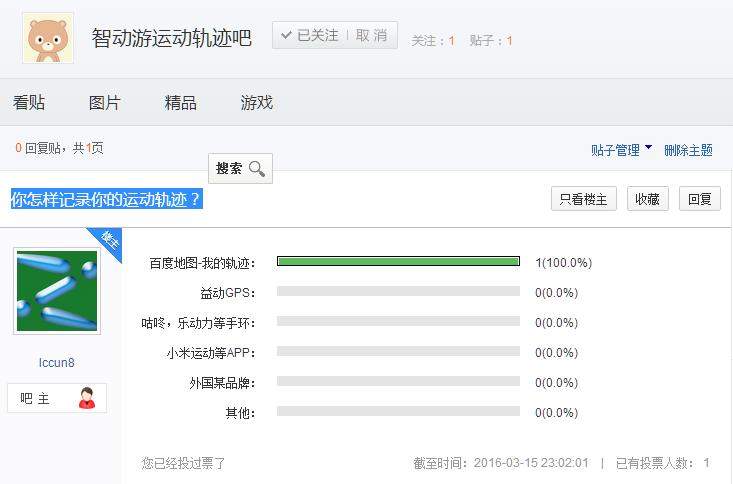Viewport: 733px width, 484px height.
Task: Open user lccun8 profile link
Action: tap(57, 363)
